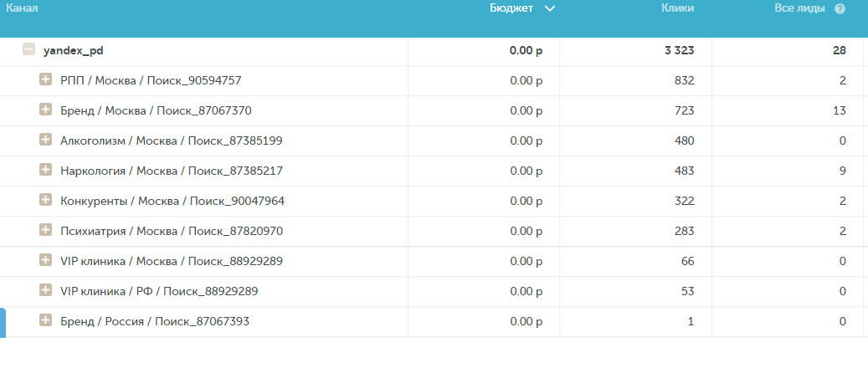Select campaign VIP клиника / Москва / Поиск_88929289
The height and width of the screenshot is (368, 868).
point(172,261)
